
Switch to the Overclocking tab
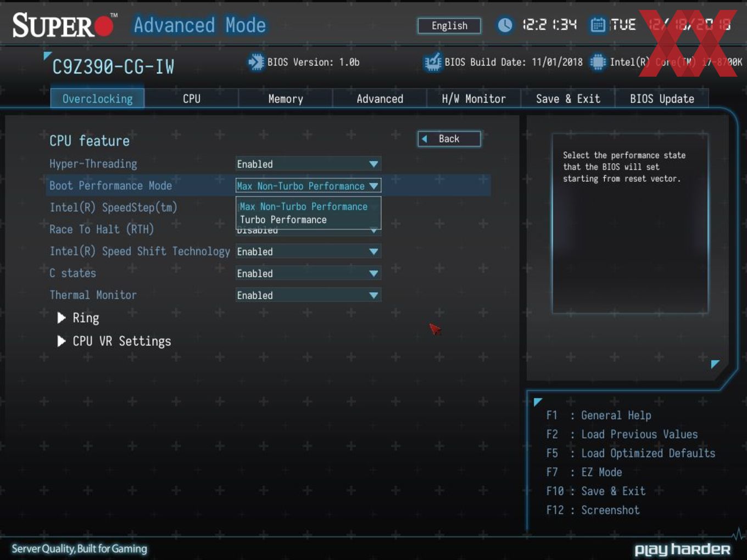point(97,99)
